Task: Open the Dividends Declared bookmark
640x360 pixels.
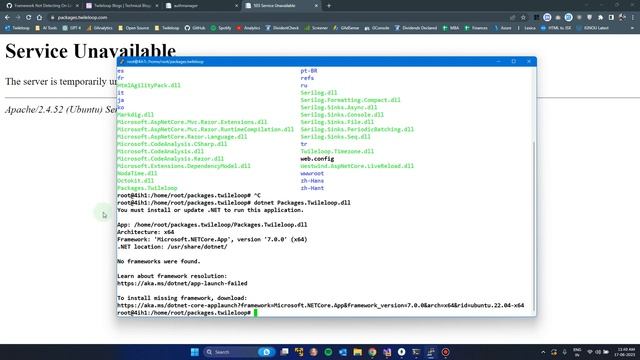Action: click(x=416, y=28)
